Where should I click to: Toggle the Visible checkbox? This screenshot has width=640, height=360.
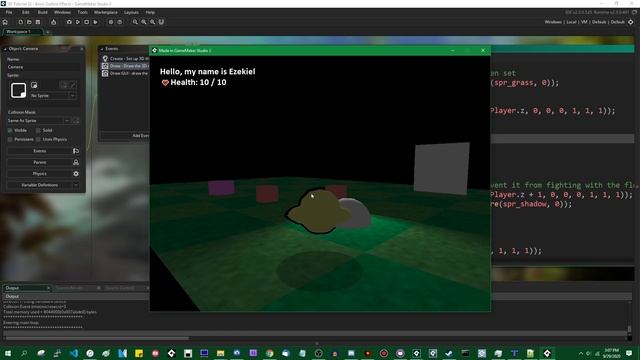click(x=10, y=131)
